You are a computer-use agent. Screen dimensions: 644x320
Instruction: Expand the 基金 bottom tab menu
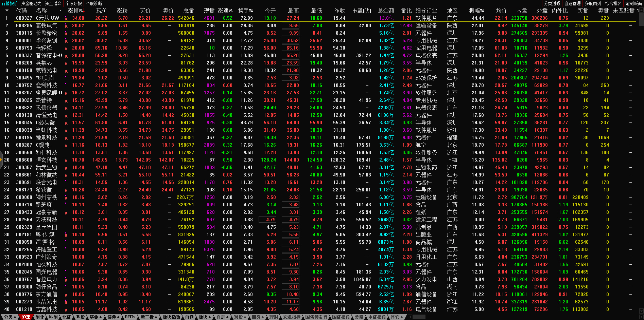95,317
